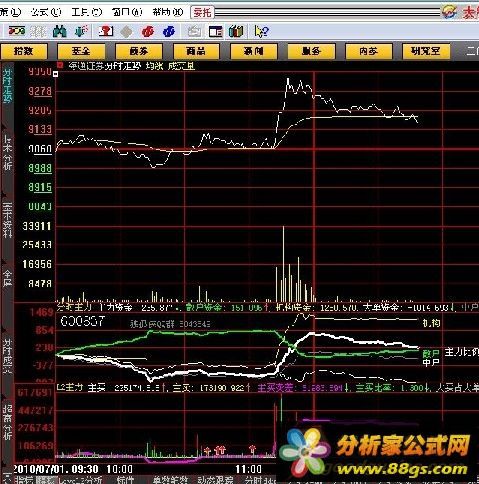Open the 窗口 menu
The height and width of the screenshot is (484, 479).
tap(127, 12)
